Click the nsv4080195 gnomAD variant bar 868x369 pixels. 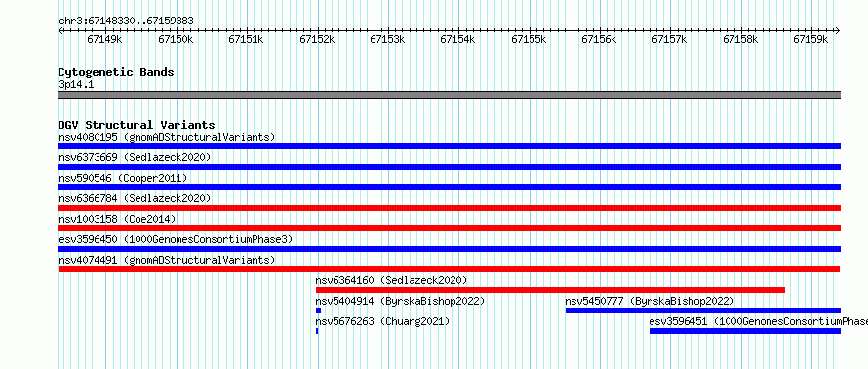[x=449, y=146]
